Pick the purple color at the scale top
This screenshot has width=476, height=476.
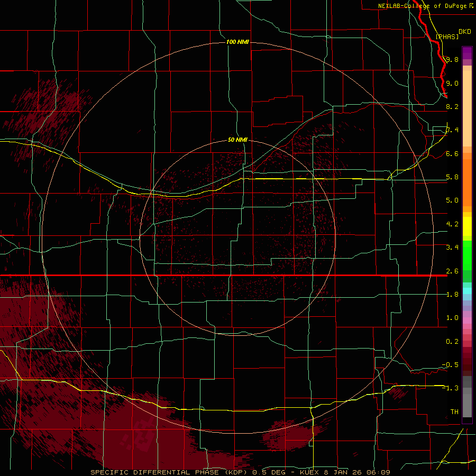(467, 53)
